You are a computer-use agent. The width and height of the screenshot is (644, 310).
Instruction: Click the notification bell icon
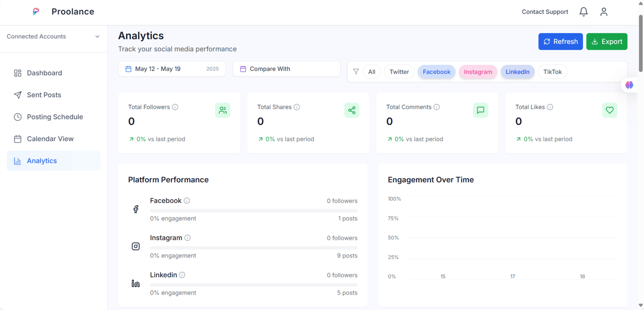click(x=583, y=12)
